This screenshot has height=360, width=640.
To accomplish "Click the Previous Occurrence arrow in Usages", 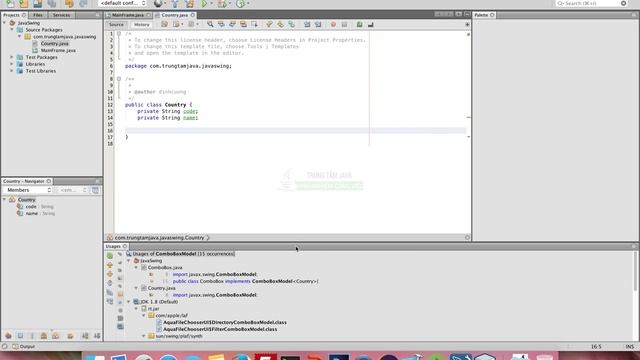I will click(110, 265).
